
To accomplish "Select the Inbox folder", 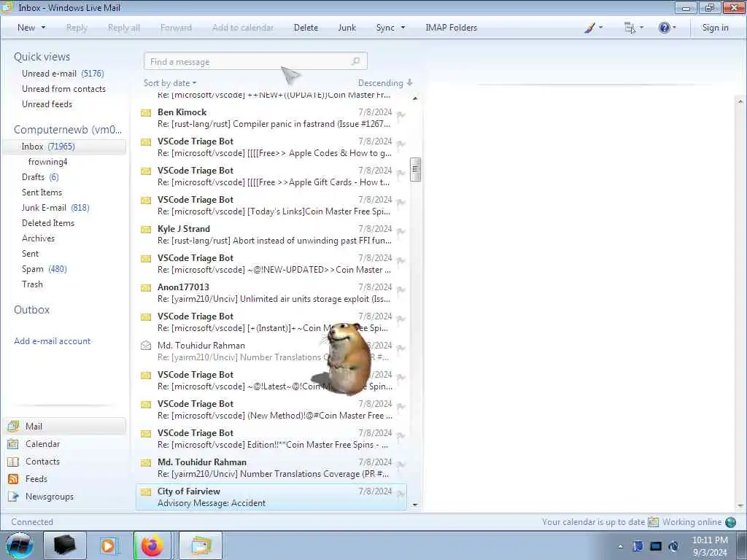I will (x=64, y=147).
